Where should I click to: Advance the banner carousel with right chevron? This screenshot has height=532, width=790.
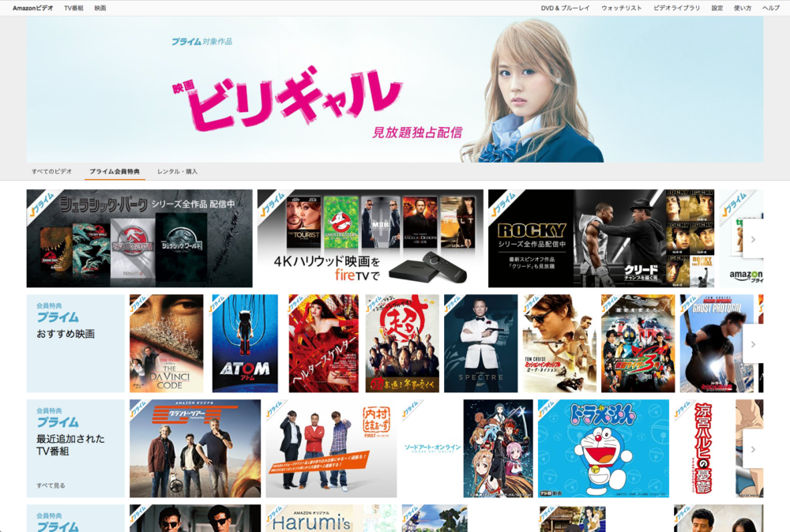[753, 239]
